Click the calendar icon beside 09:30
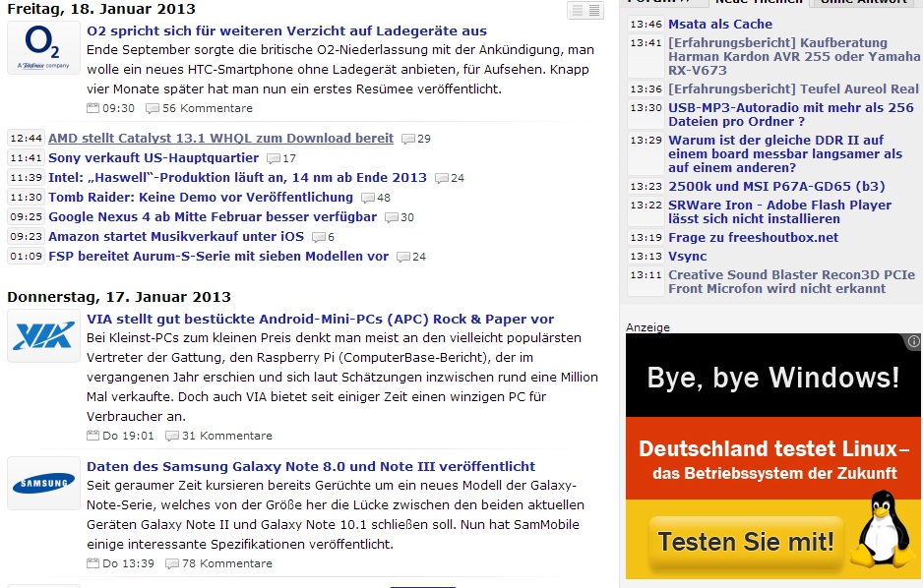 tap(93, 108)
